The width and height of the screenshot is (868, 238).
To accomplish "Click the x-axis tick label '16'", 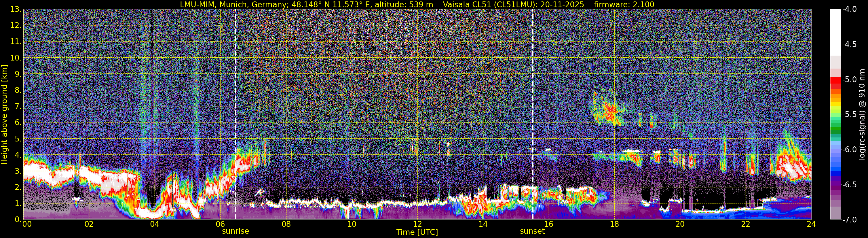I will coord(548,224).
